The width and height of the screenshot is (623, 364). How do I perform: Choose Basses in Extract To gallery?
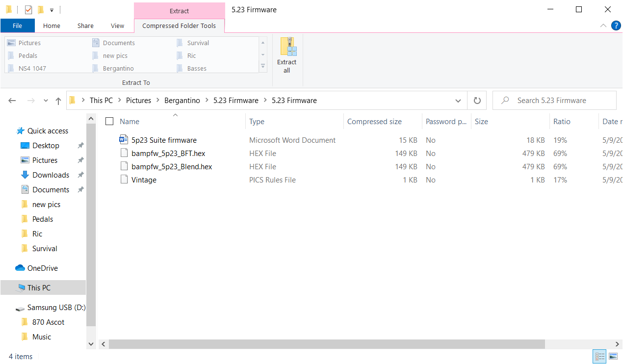tap(197, 68)
